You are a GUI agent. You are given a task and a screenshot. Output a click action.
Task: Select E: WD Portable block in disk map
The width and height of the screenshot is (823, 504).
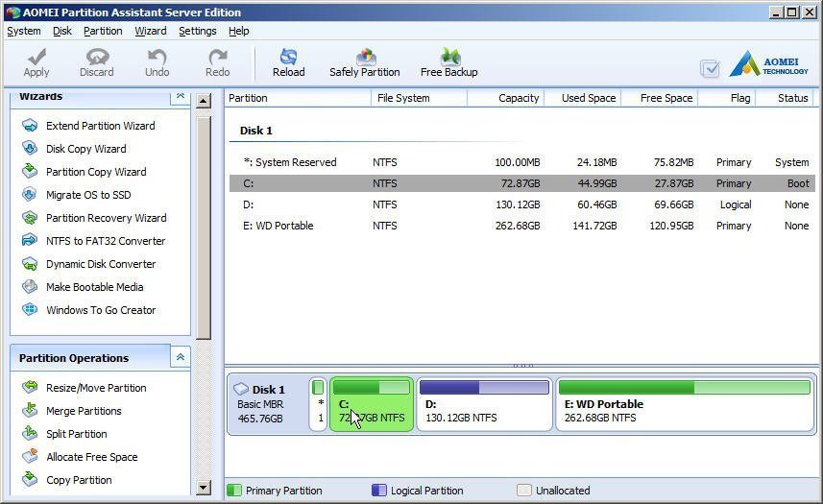tap(685, 404)
